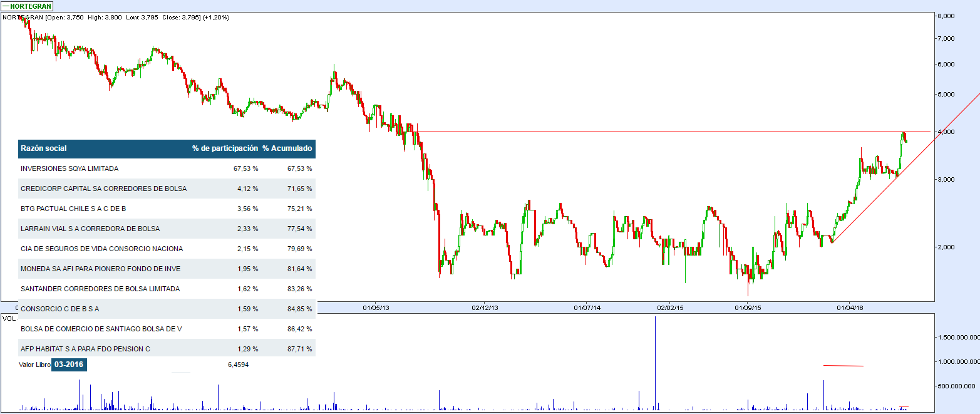Click the 01/07/14 date axis label

click(587, 308)
